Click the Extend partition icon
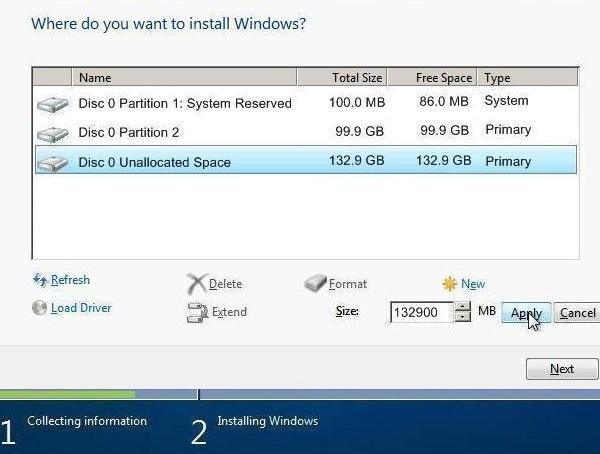 click(197, 313)
